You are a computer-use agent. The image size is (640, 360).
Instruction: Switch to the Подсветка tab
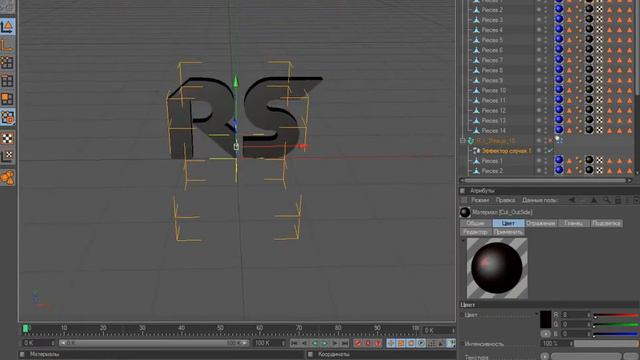pos(606,223)
